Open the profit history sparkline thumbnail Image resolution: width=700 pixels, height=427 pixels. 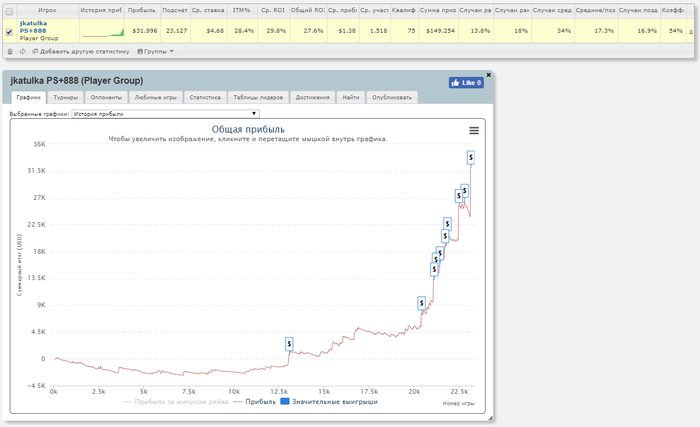click(x=103, y=32)
